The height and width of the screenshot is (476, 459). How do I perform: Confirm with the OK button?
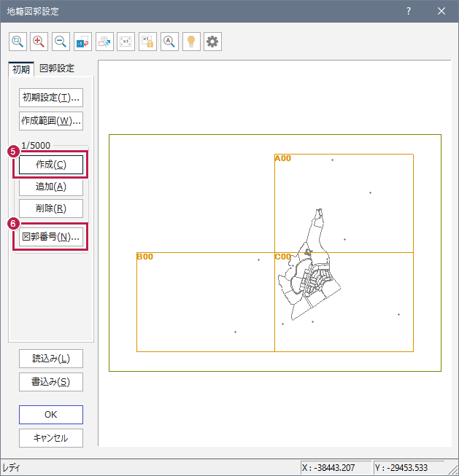(x=51, y=415)
